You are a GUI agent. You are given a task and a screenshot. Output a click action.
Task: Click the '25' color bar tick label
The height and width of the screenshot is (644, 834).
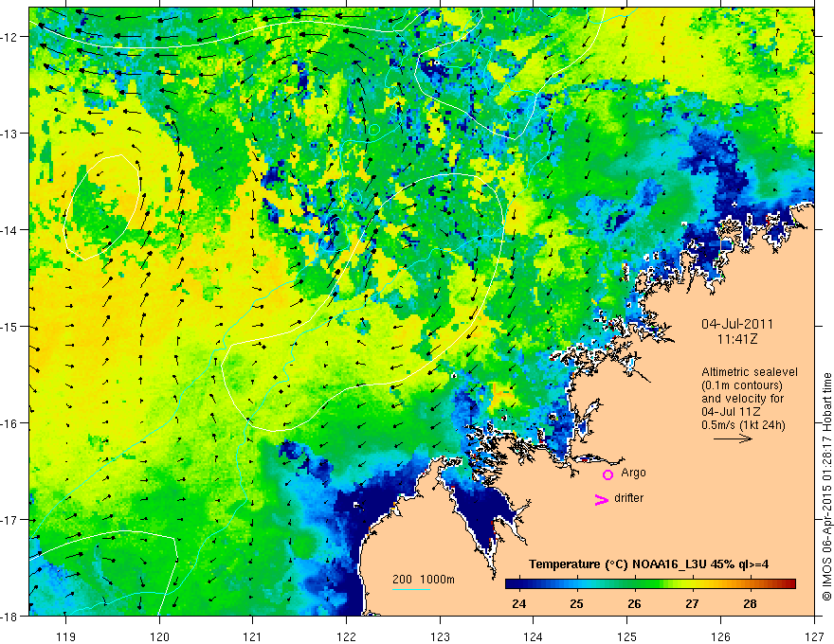[576, 604]
